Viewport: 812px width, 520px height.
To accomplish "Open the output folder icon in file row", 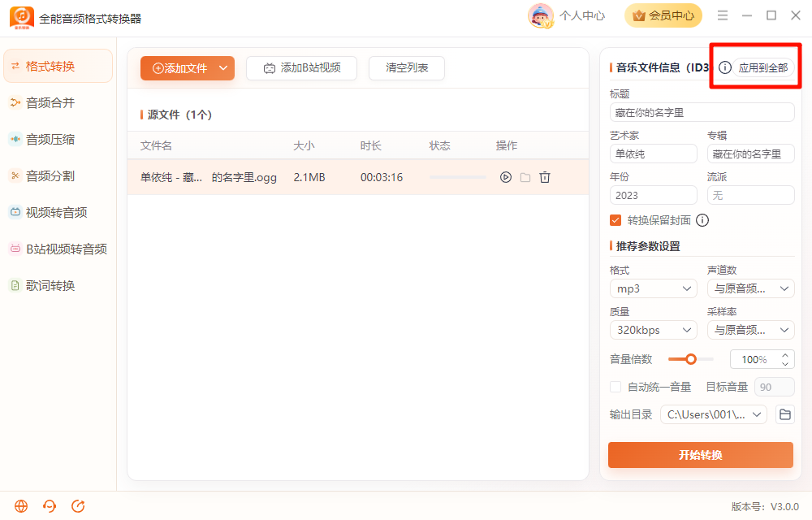I will pos(525,177).
